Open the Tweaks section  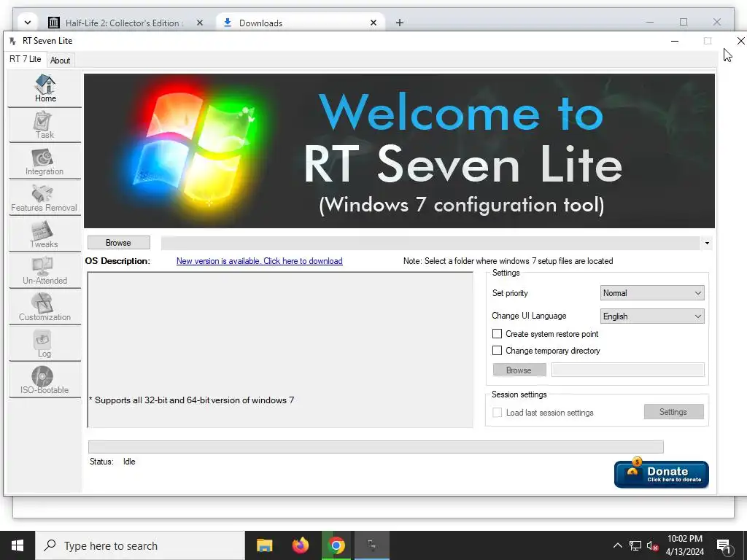point(44,235)
